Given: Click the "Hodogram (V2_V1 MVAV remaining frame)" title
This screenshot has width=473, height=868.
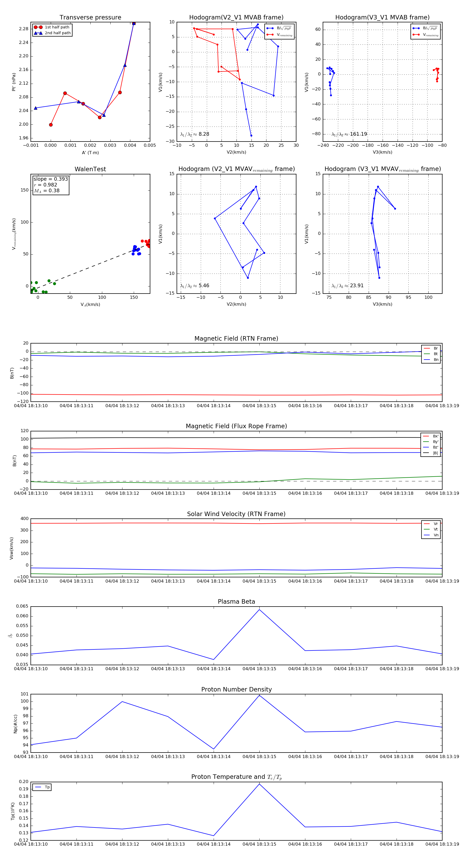Looking at the screenshot, I should (x=236, y=169).
